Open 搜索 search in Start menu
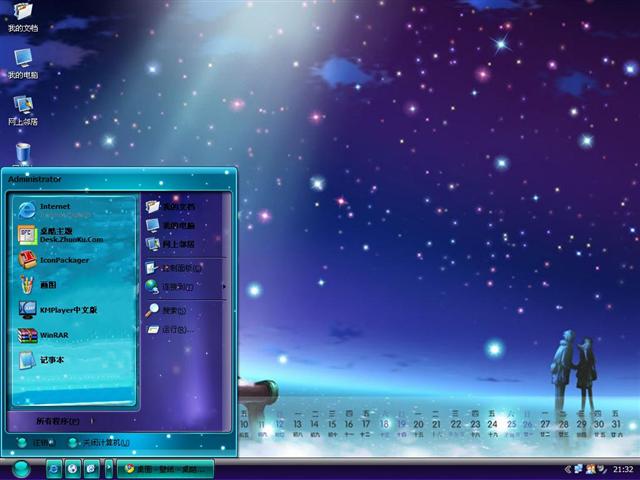 point(184,311)
